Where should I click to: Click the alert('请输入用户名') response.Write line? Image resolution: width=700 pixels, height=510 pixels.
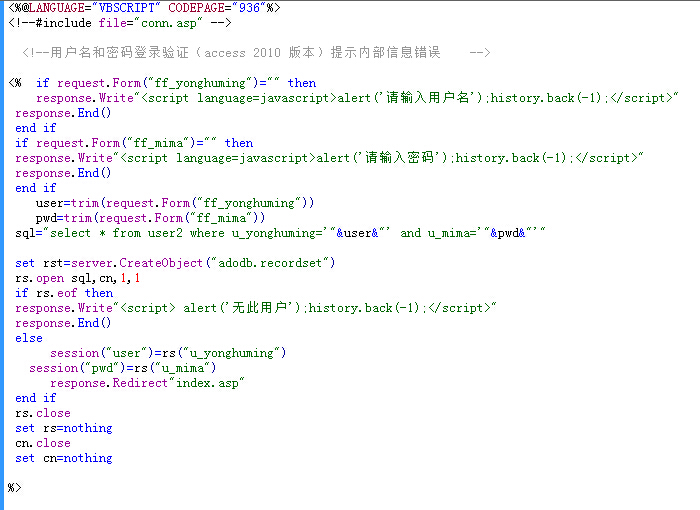[x=357, y=98]
